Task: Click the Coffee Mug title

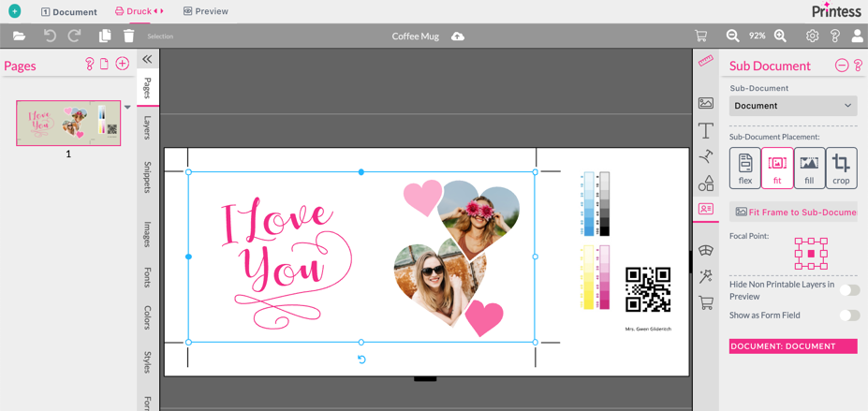Action: 415,37
